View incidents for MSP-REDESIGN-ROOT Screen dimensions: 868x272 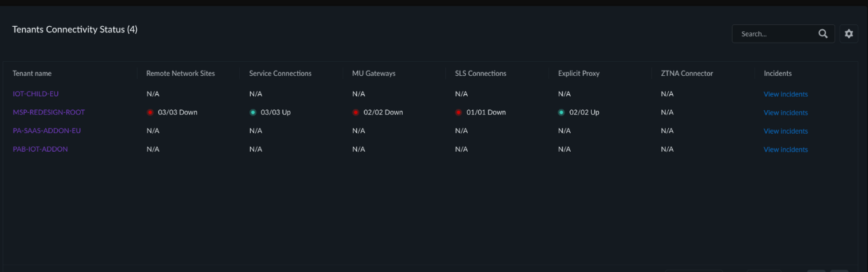click(x=786, y=113)
